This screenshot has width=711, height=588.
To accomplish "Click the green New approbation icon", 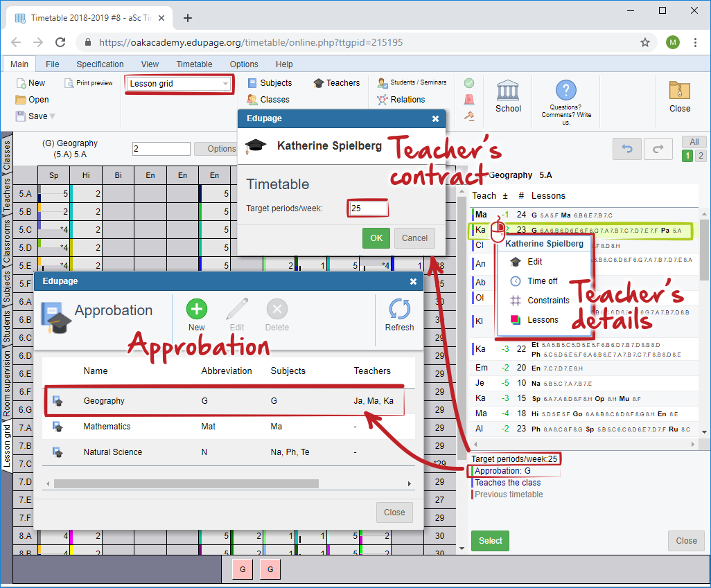I will (196, 310).
